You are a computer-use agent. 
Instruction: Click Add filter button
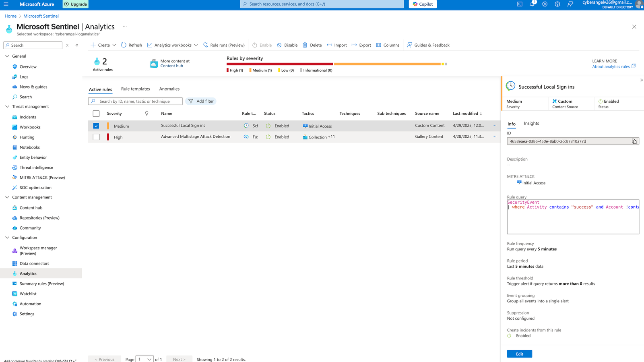pyautogui.click(x=201, y=101)
